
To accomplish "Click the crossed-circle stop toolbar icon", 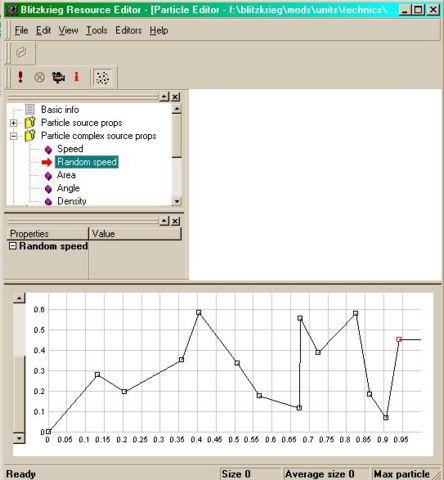I will pyautogui.click(x=40, y=78).
